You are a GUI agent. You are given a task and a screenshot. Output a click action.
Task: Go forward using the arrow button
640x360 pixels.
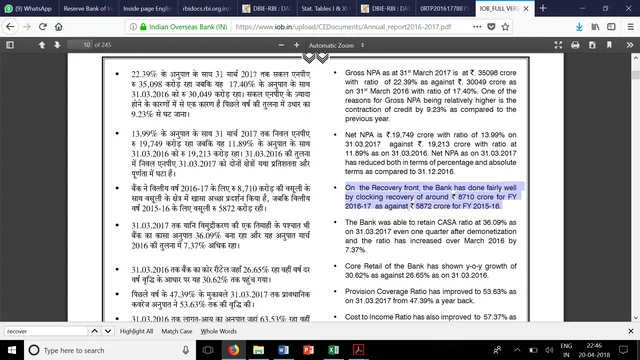click(27, 27)
